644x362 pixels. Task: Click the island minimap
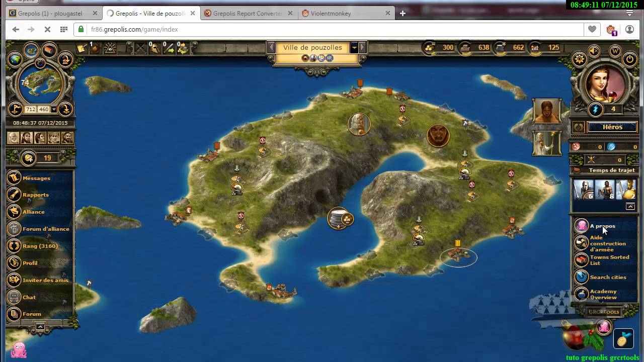tap(40, 84)
